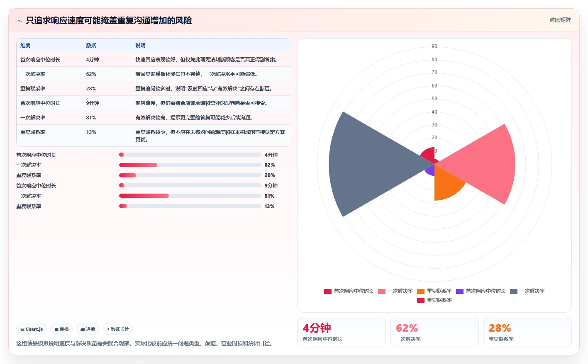Viewport: 588px width, 364px height.
Task: Toggle the crimson 首次响应中位时长 legend item
Action: 349,291
